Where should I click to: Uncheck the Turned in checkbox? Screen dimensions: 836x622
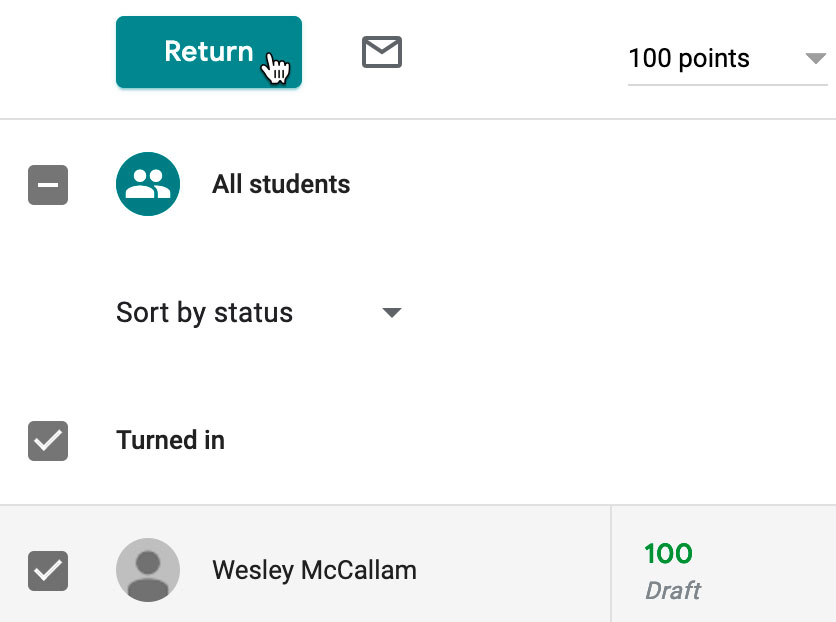click(48, 441)
